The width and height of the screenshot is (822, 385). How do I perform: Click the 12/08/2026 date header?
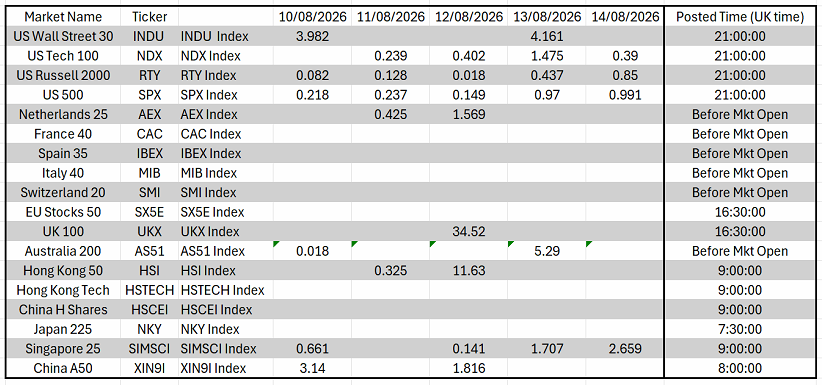coord(469,17)
